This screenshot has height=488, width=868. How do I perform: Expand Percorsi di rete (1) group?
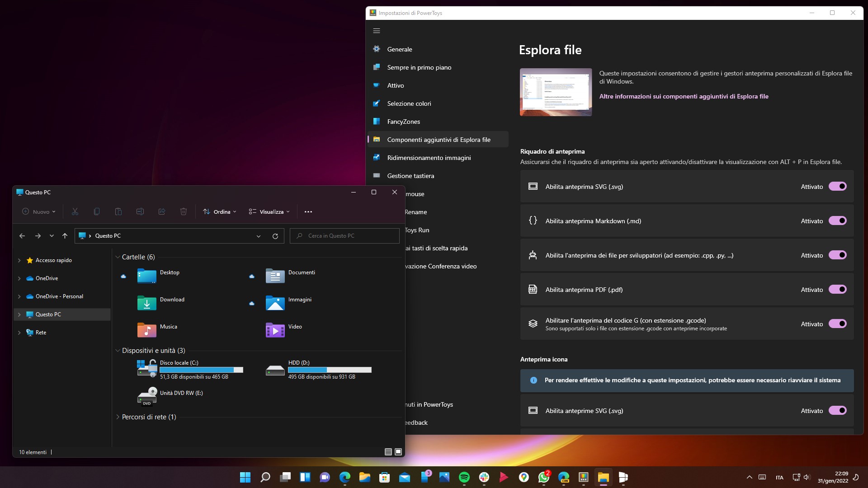tap(118, 417)
